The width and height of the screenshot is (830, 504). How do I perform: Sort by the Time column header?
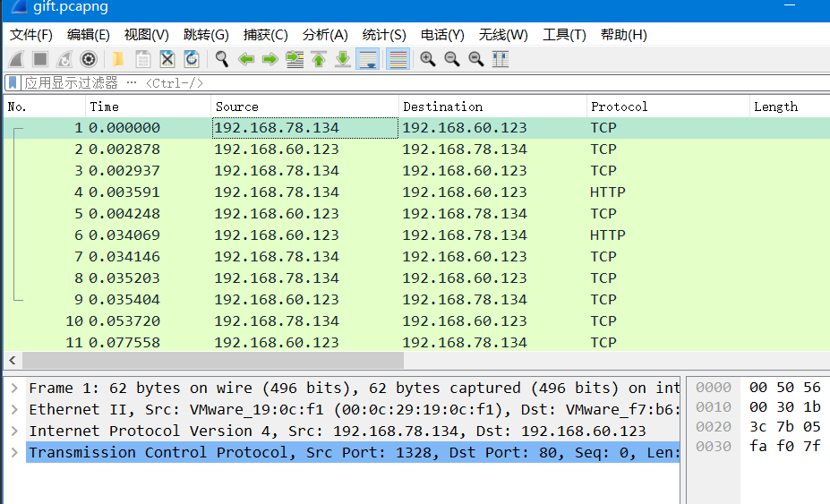[x=148, y=107]
